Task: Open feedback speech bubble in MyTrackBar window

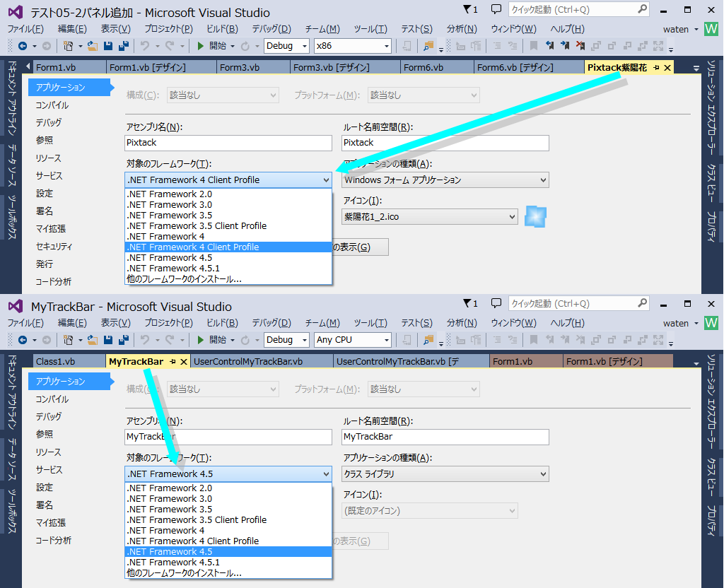Action: pyautogui.click(x=496, y=303)
